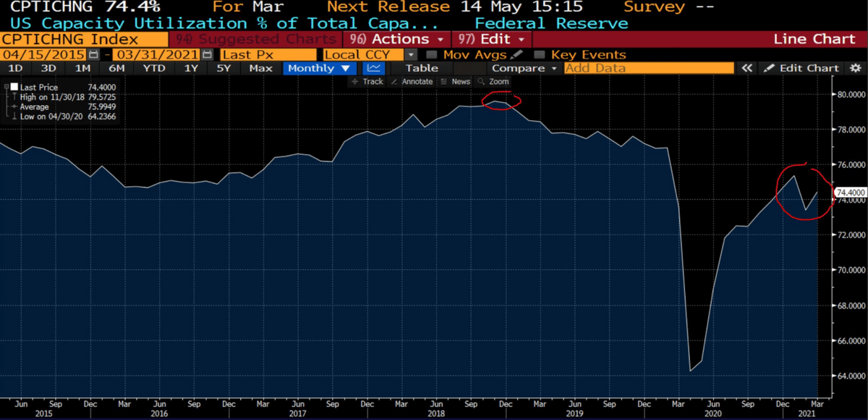This screenshot has height=420, width=868.
Task: Enable the Mov Avgs checkbox
Action: point(431,54)
